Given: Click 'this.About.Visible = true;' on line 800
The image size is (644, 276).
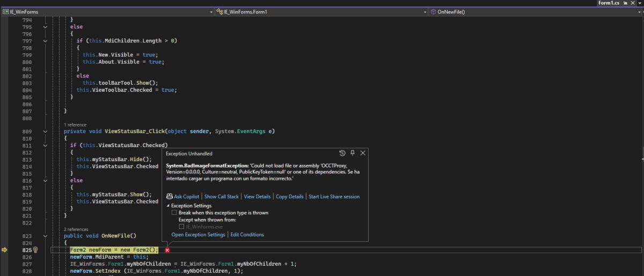Looking at the screenshot, I should [123, 62].
